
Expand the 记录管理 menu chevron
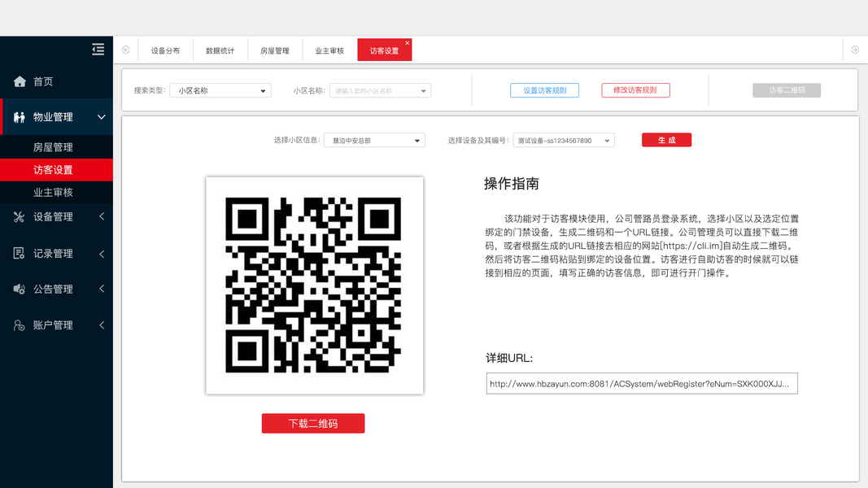coord(102,254)
